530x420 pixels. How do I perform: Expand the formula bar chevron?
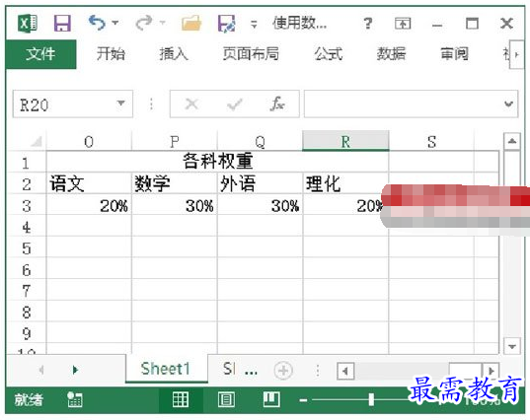pyautogui.click(x=508, y=104)
